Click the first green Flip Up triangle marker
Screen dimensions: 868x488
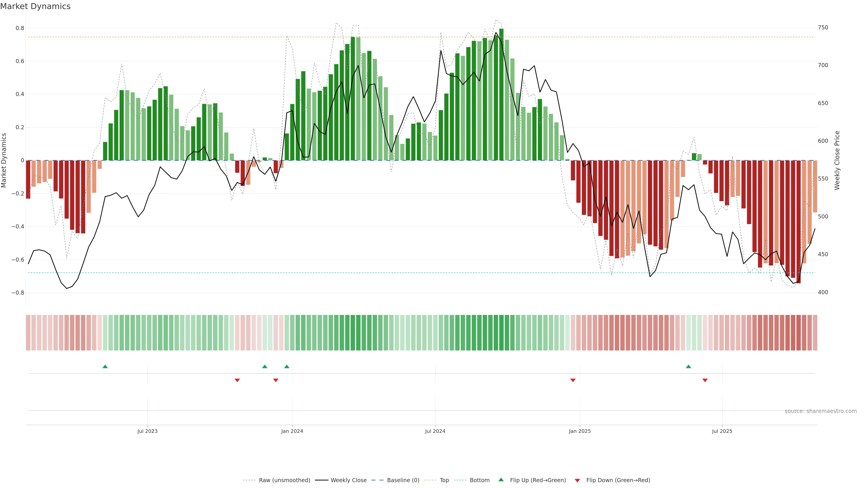(105, 366)
